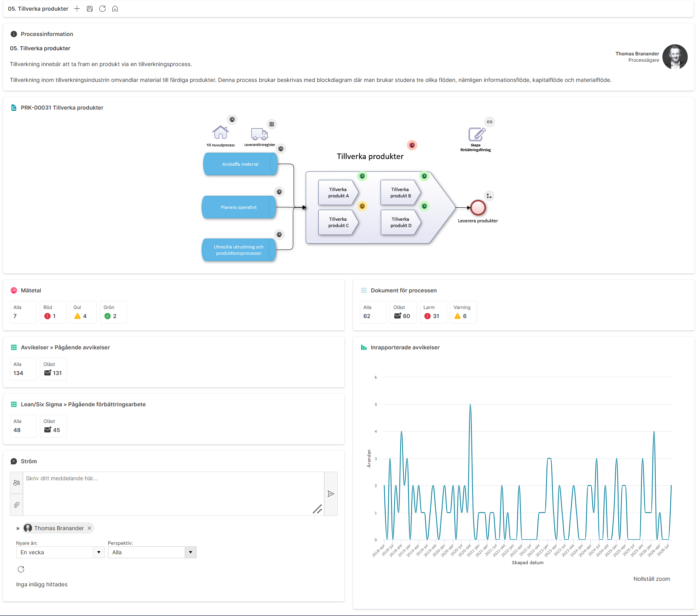The width and height of the screenshot is (698, 616).
Task: Remove the Thomas Branander filter chip
Action: 89,528
